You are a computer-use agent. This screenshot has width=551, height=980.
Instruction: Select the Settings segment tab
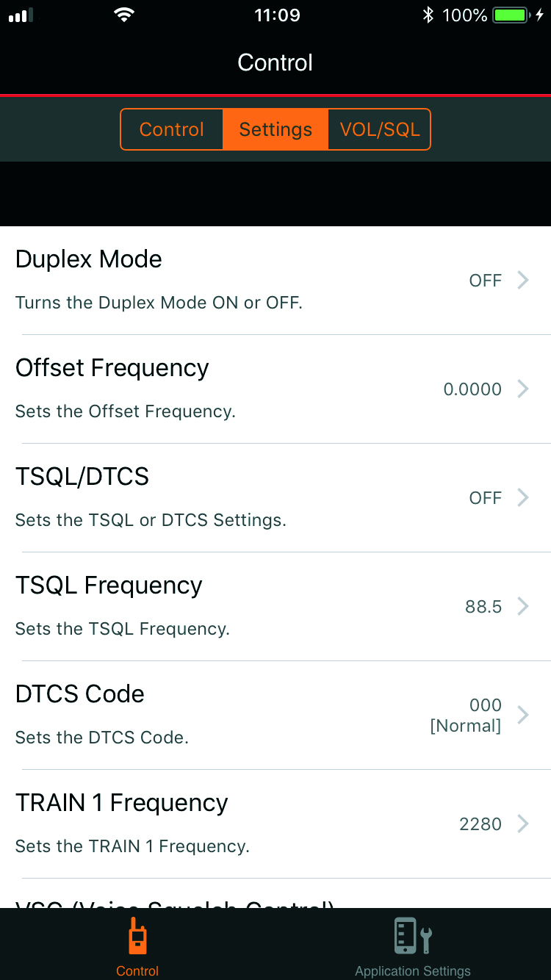click(x=275, y=129)
